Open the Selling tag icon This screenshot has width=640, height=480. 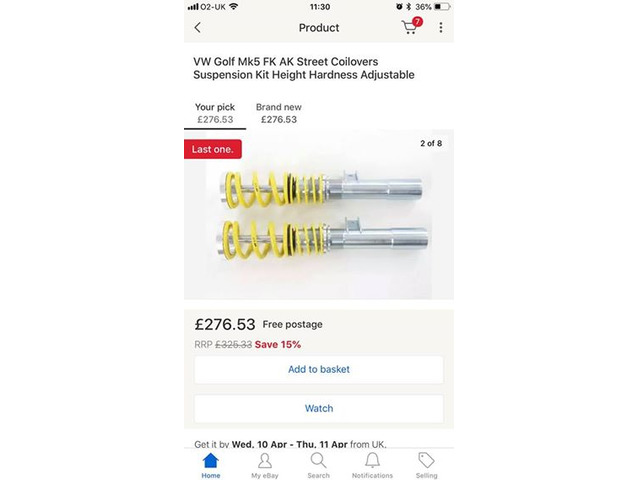pyautogui.click(x=426, y=464)
